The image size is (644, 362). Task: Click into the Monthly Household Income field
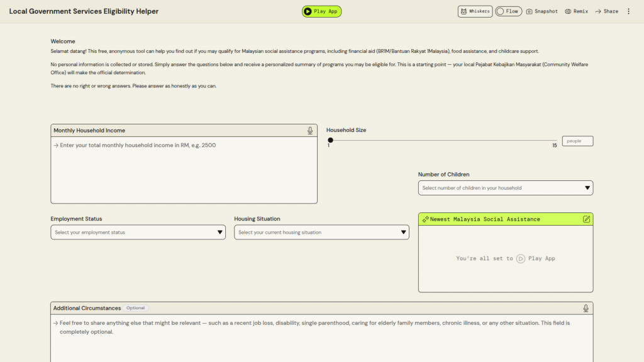point(184,170)
